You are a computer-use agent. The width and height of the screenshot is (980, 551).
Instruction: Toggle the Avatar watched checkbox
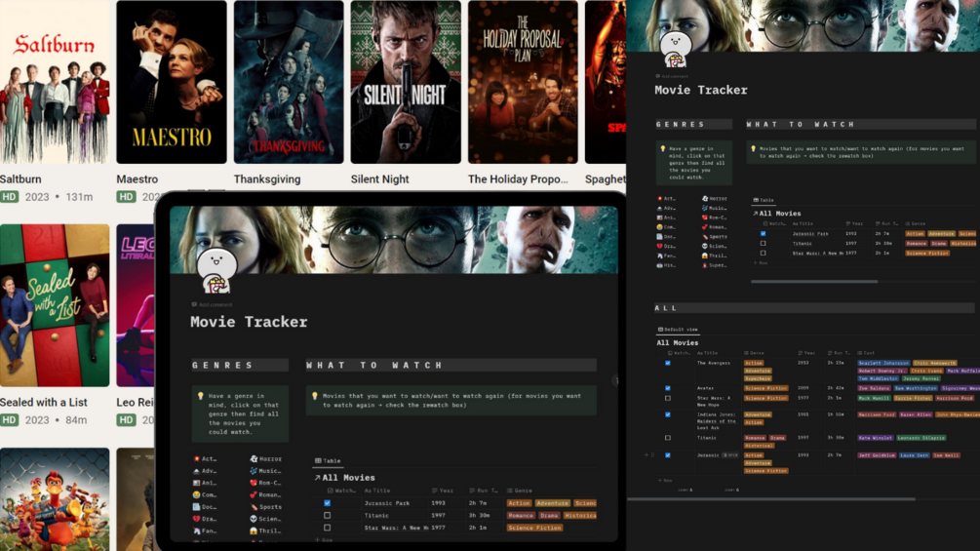point(668,388)
